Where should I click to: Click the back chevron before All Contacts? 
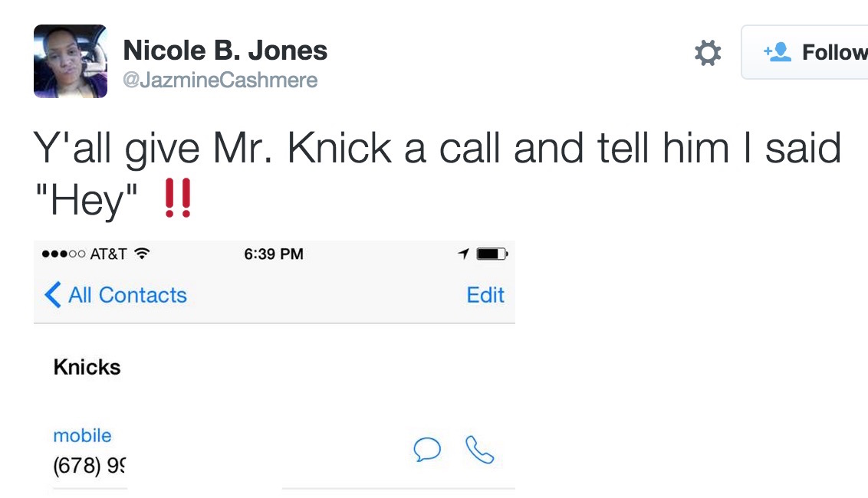click(x=52, y=295)
